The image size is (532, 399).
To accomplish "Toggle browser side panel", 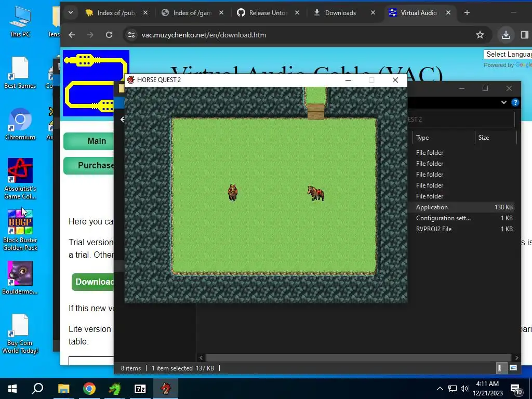I will (525, 35).
